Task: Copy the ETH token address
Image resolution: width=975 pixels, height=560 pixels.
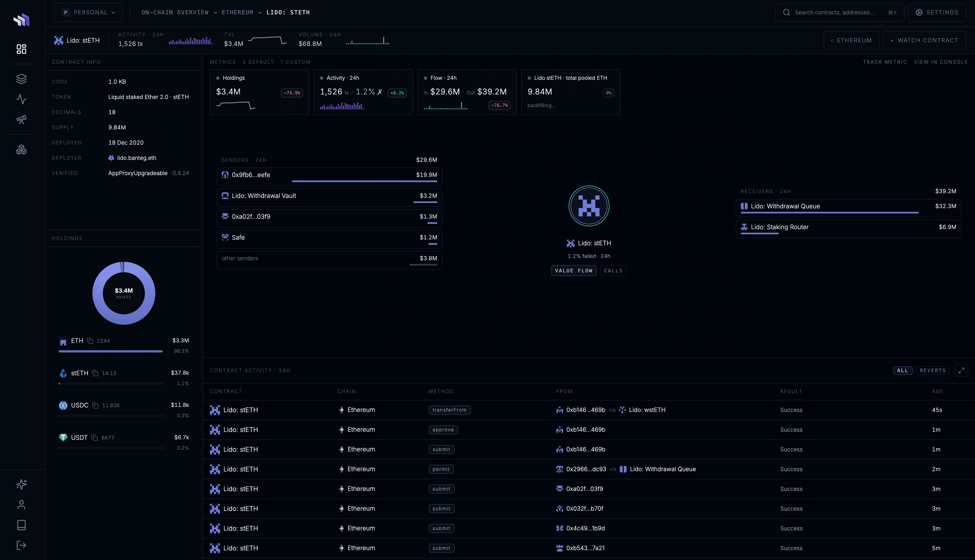Action: [90, 341]
